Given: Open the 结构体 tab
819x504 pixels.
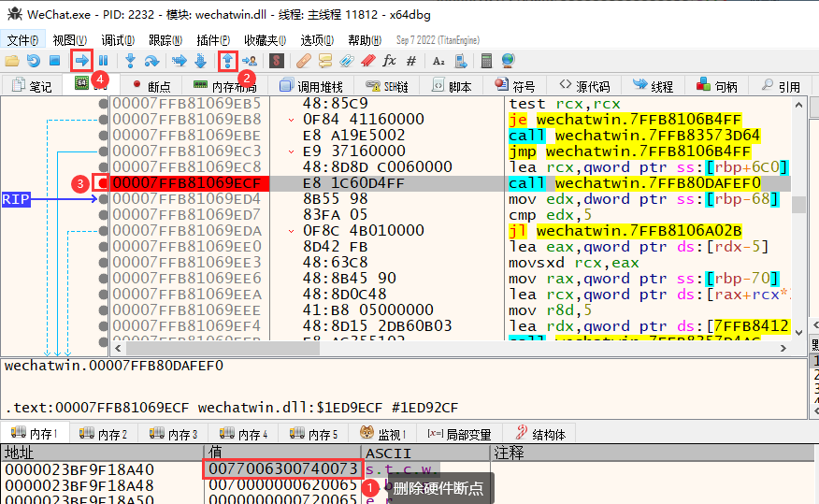Looking at the screenshot, I should 540,434.
